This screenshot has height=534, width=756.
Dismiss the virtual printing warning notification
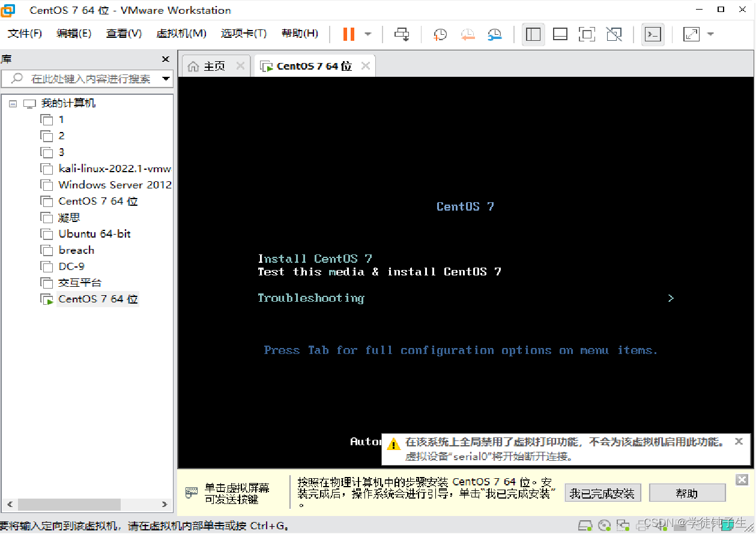pos(739,442)
